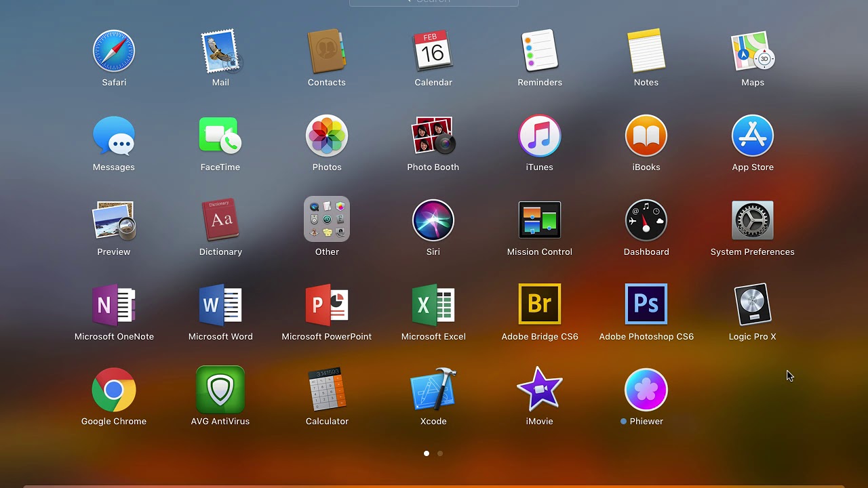Launch the Maps app
The width and height of the screenshot is (868, 488).
pos(753,51)
